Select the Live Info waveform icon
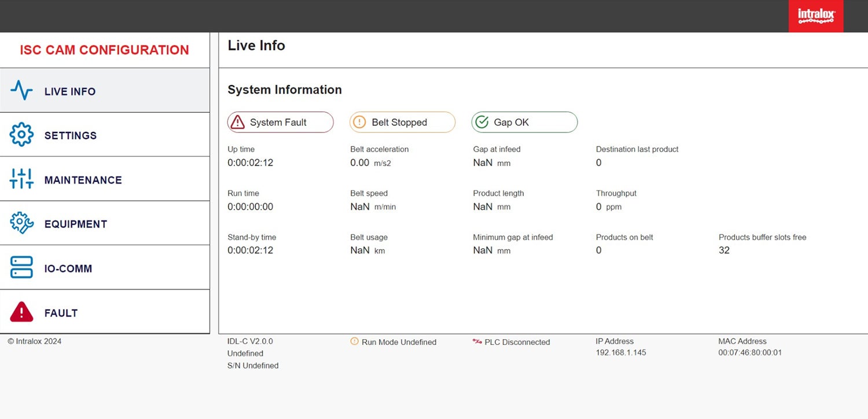The height and width of the screenshot is (419, 868). pyautogui.click(x=21, y=90)
